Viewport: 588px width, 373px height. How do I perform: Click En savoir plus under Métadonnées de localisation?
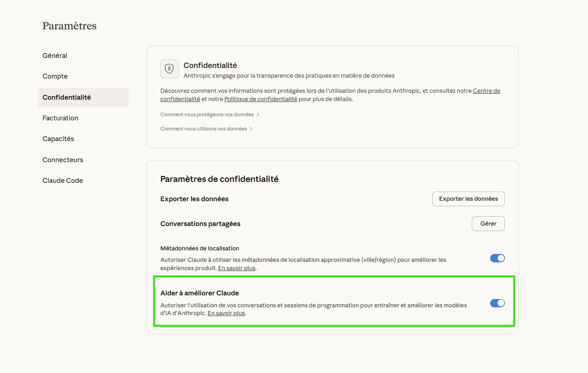[237, 268]
